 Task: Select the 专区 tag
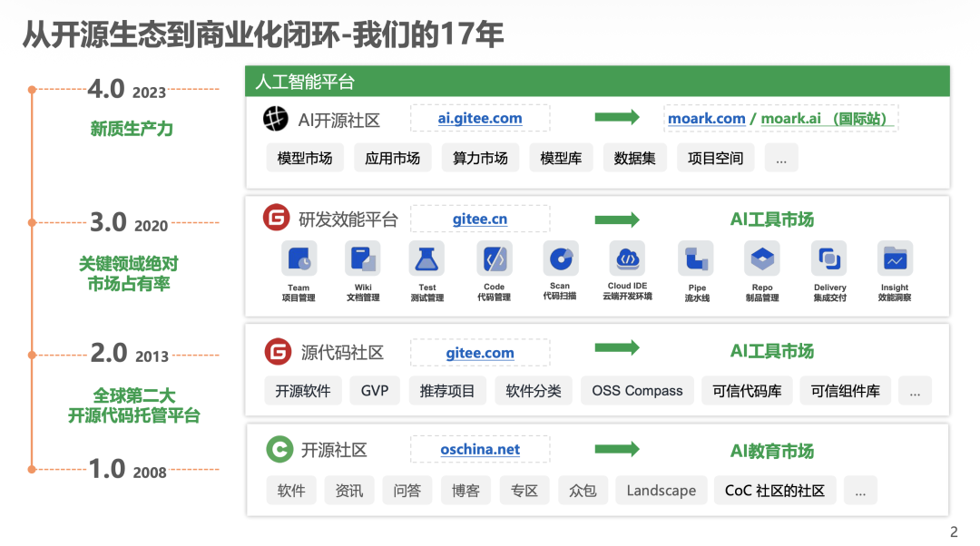(524, 491)
